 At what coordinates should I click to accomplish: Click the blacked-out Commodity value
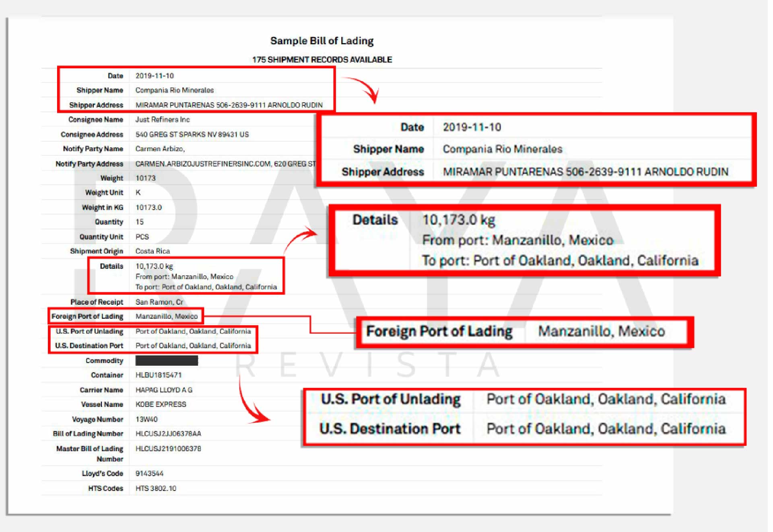click(x=166, y=361)
